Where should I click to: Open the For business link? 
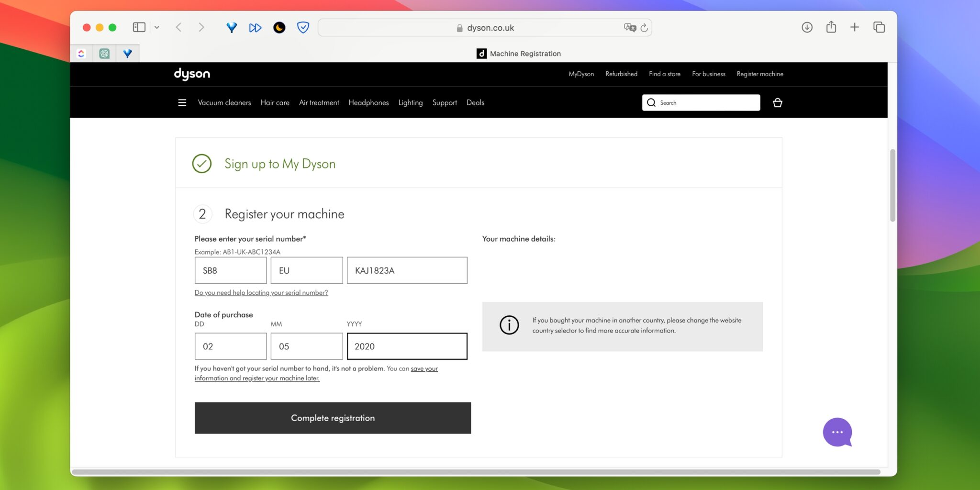coord(708,74)
